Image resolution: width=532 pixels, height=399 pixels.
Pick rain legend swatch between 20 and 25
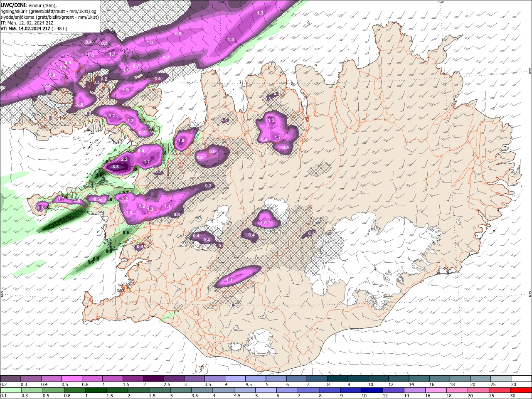click(478, 390)
